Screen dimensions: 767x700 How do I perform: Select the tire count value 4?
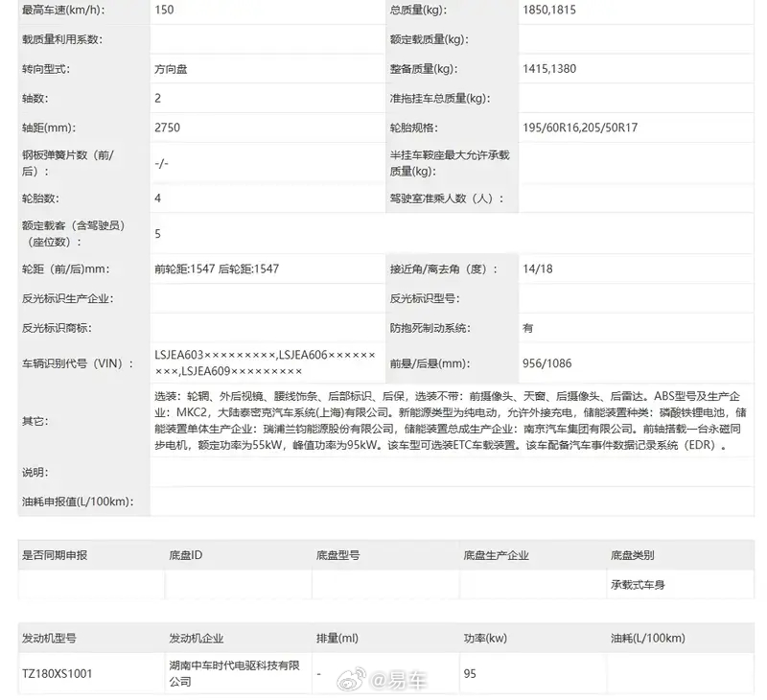click(157, 198)
